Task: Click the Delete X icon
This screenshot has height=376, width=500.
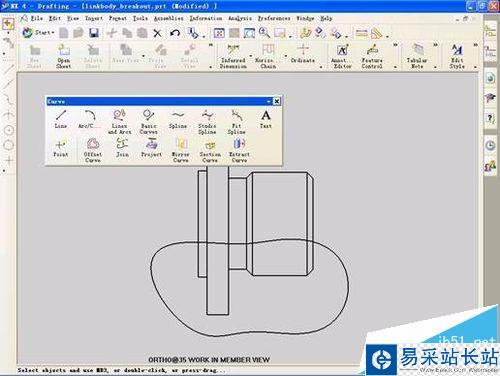Action: click(157, 33)
